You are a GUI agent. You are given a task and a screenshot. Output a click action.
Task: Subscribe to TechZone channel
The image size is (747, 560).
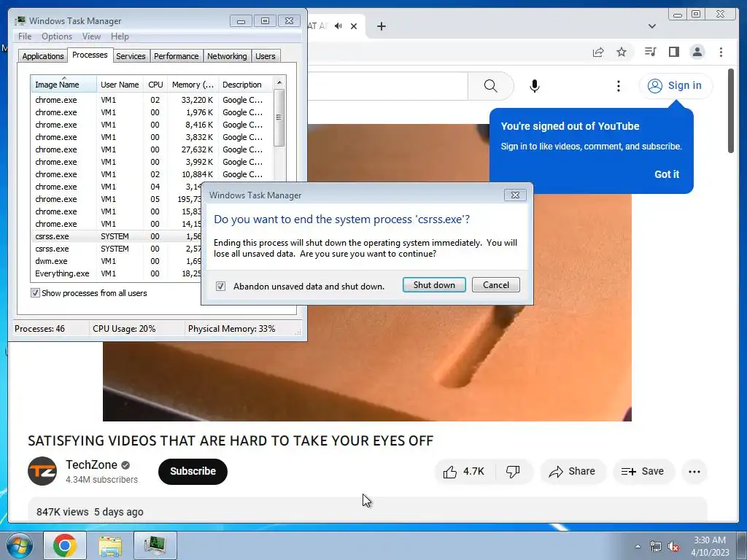[x=193, y=472]
